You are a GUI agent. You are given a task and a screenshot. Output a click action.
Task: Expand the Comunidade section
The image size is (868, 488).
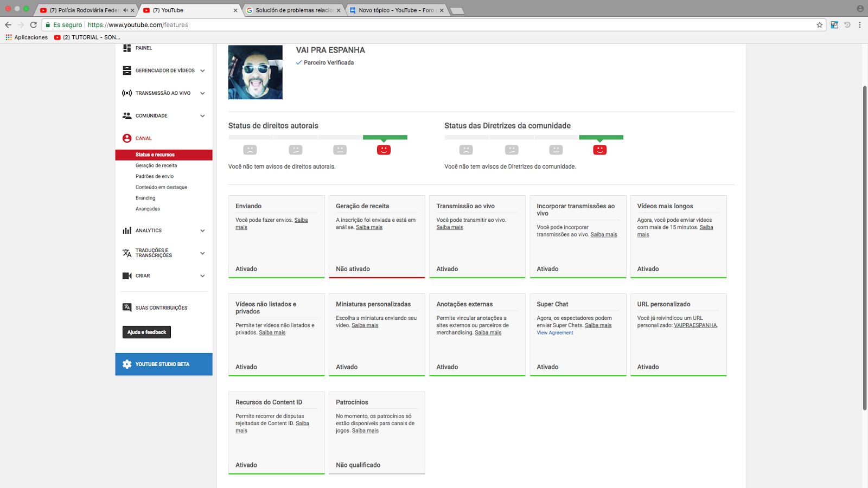(x=202, y=115)
